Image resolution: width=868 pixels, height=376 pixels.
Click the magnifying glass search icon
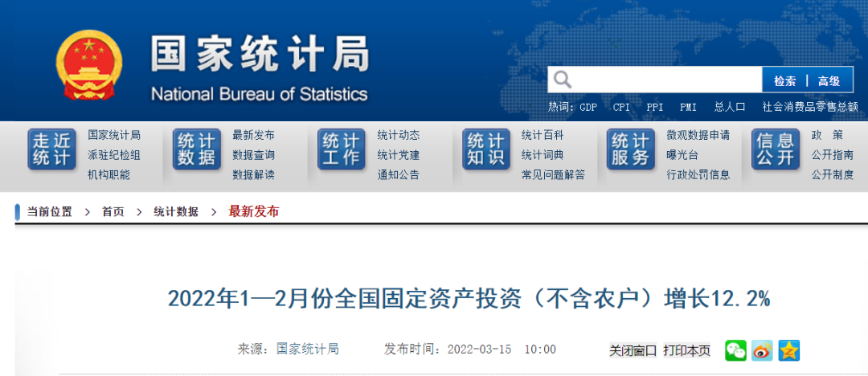563,80
